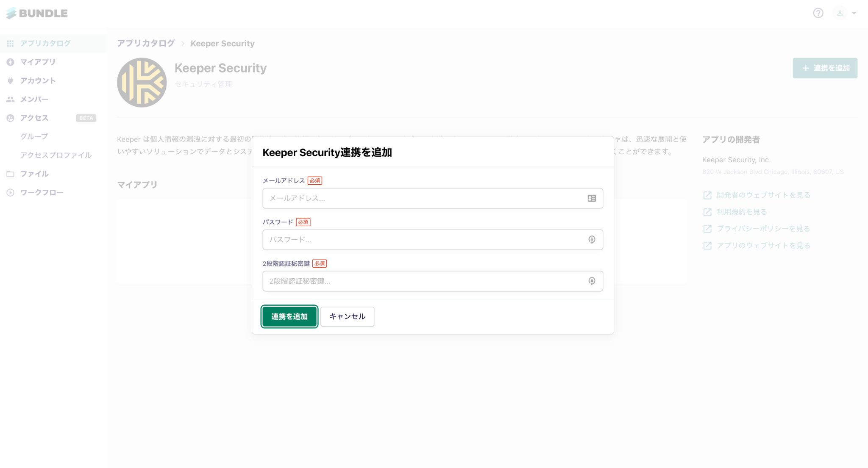This screenshot has height=468, width=868.
Task: Open プライバシーポリシーを見る link
Action: click(x=763, y=229)
